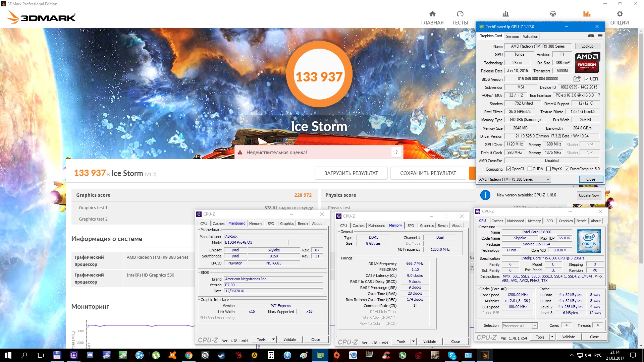
Task: Click Validate in the Memory CPU-Z window
Action: (430, 342)
